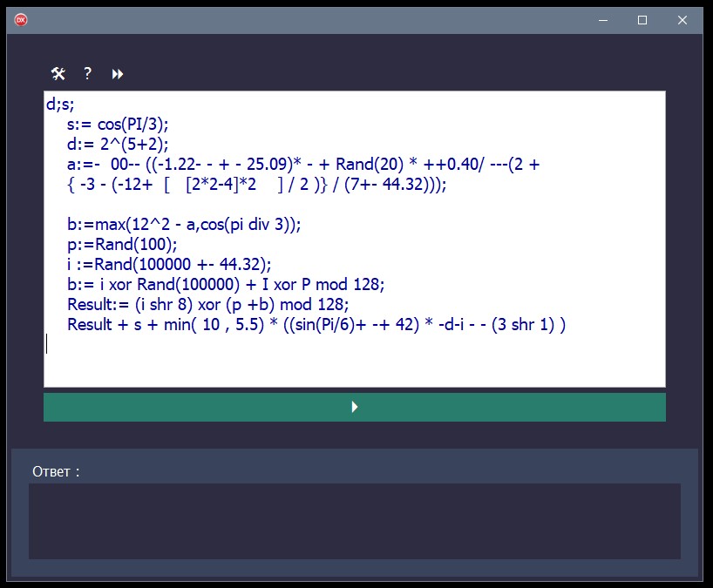Click inside the answer output box
713x588 pixels.
(x=354, y=520)
